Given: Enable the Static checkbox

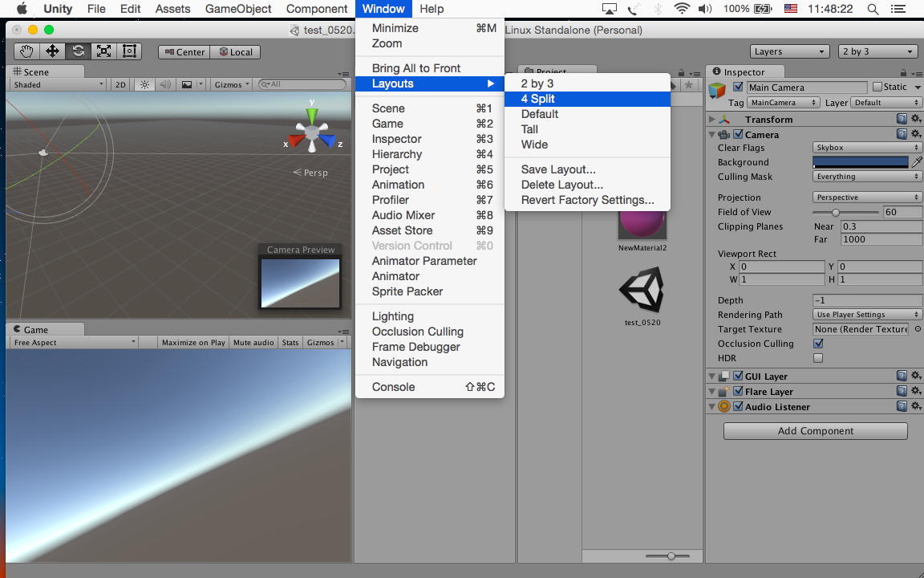Looking at the screenshot, I should pyautogui.click(x=877, y=87).
